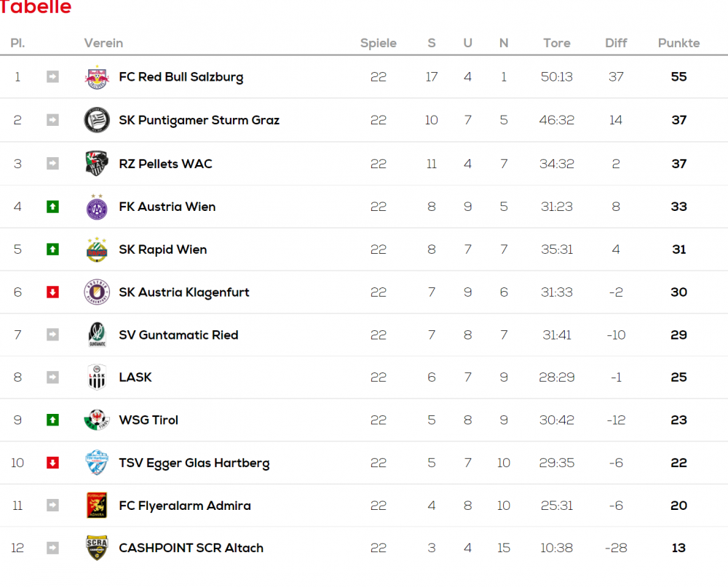Click the SK Rapid Wien crest
The height and width of the screenshot is (587, 728).
click(97, 249)
